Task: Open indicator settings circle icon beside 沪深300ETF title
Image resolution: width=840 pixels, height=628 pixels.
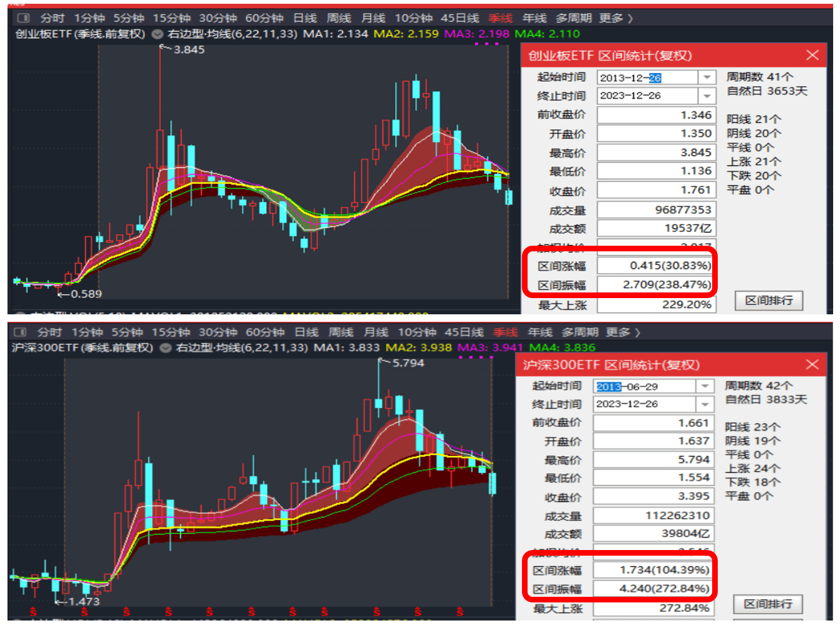Action: pyautogui.click(x=165, y=348)
